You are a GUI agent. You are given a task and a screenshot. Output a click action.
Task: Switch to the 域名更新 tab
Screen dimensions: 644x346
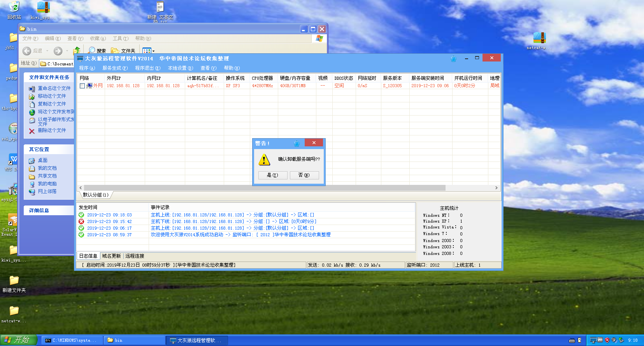pos(111,256)
